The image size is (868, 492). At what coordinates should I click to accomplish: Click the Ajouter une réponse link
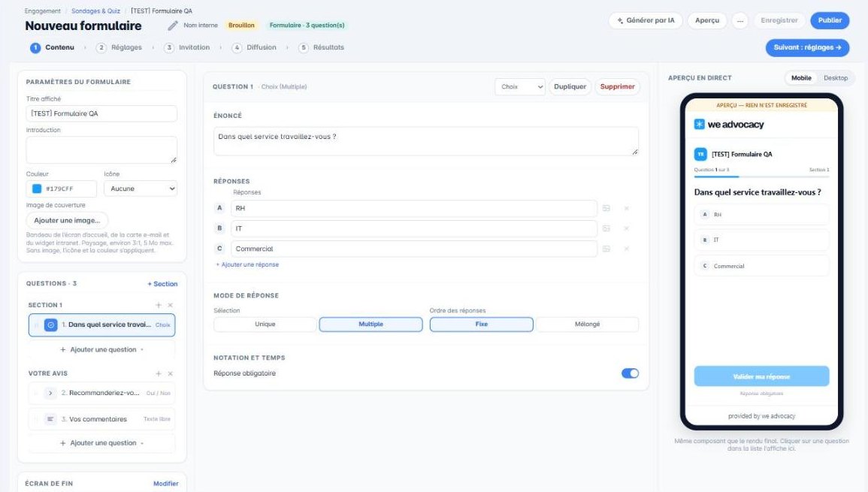point(247,264)
